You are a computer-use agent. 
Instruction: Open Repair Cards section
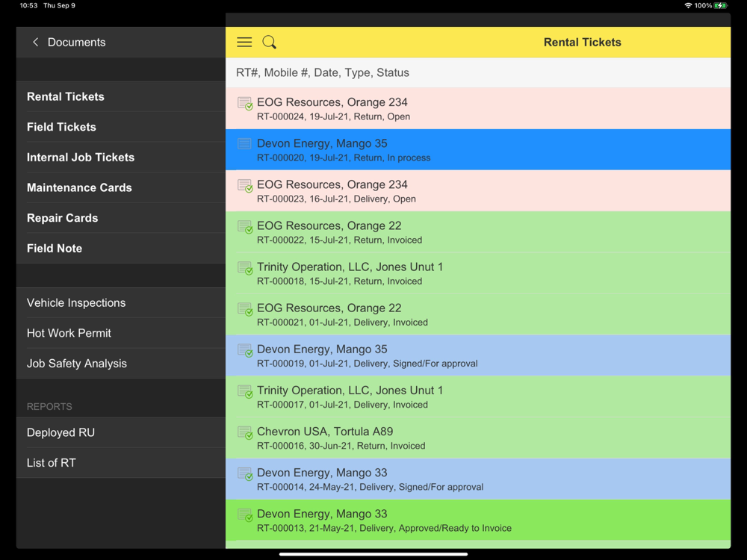tap(121, 218)
